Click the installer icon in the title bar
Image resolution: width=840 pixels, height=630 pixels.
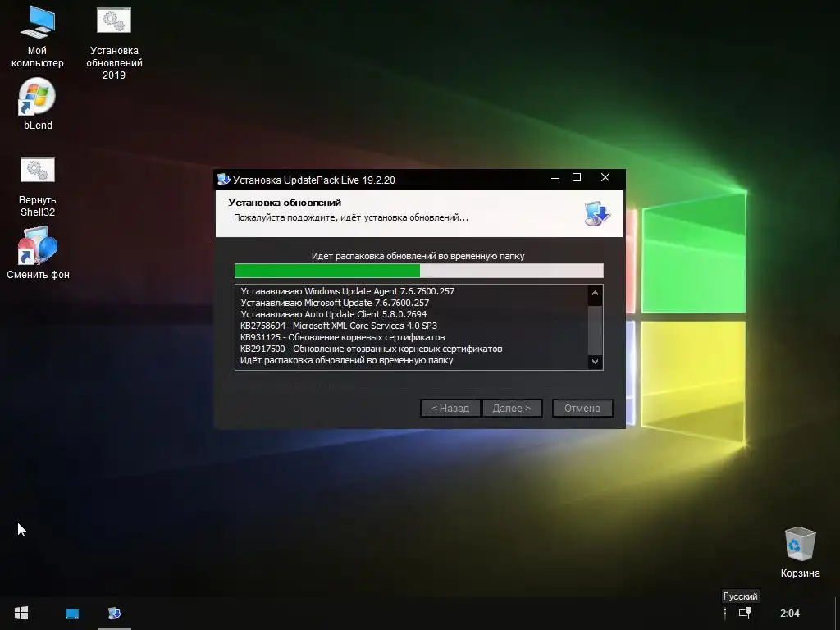[x=223, y=180]
